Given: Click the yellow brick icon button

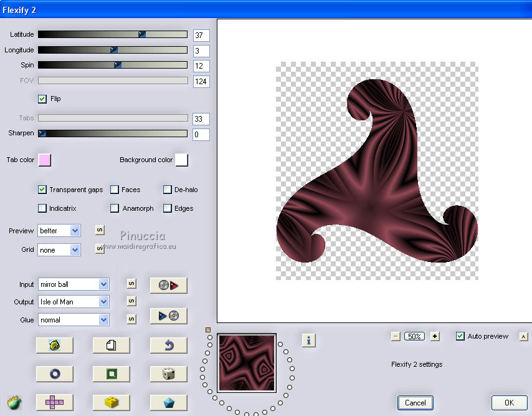Looking at the screenshot, I should [112, 402].
